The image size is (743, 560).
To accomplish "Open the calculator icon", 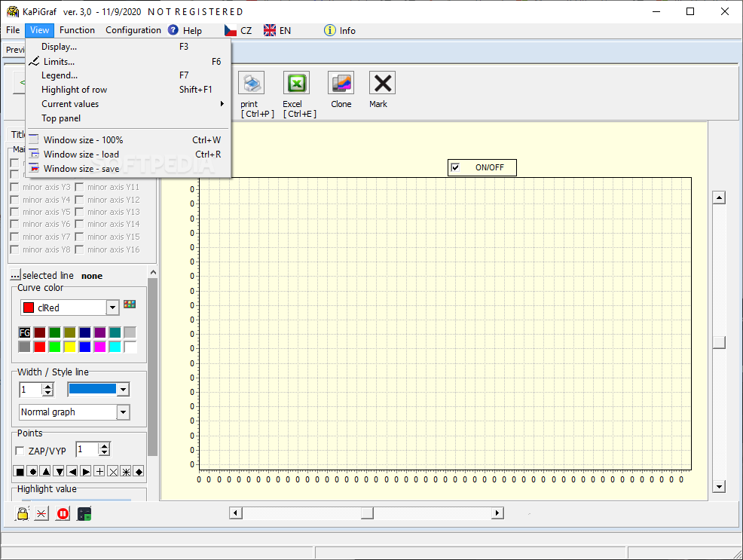I will pyautogui.click(x=84, y=513).
